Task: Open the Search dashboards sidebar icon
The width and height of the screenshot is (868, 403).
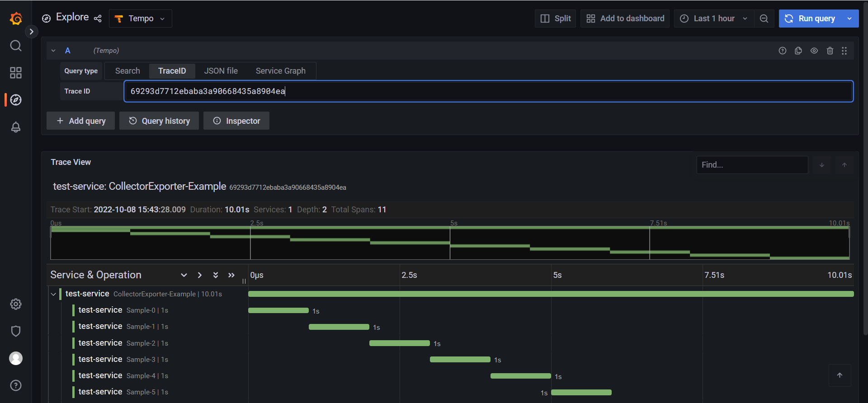Action: pos(16,46)
